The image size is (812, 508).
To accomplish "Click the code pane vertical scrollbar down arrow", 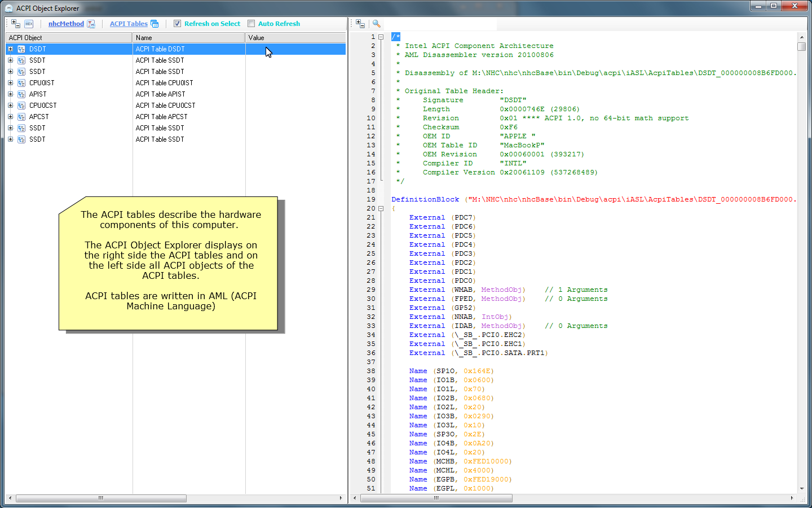I will coord(802,489).
